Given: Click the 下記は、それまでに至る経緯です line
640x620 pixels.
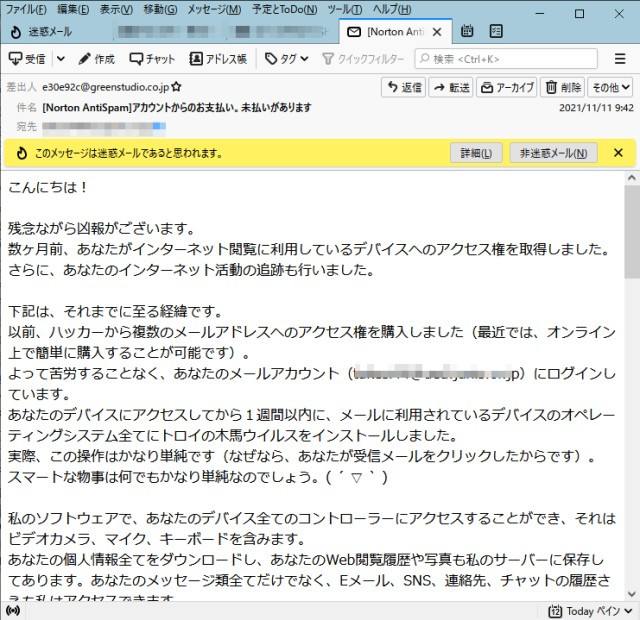Looking at the screenshot, I should (116, 311).
